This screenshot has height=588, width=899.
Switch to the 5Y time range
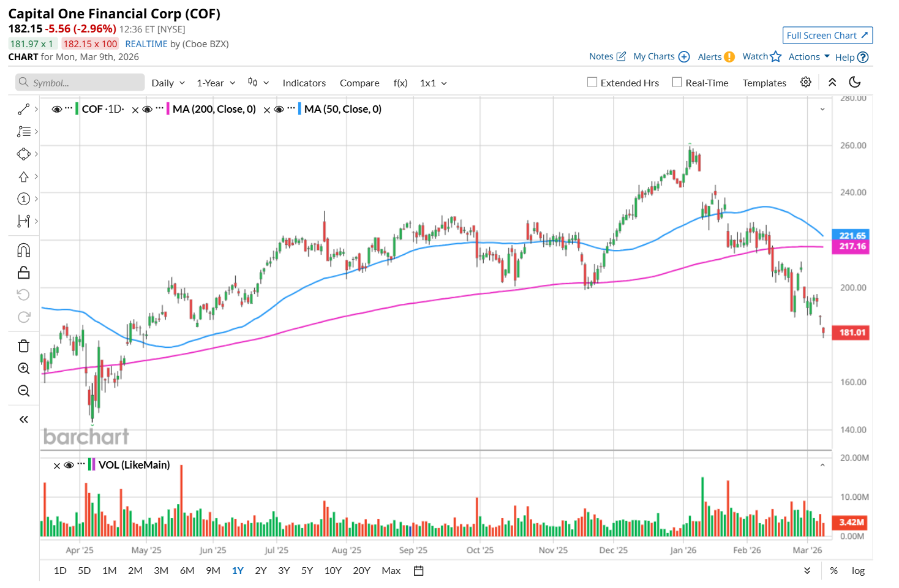[307, 570]
